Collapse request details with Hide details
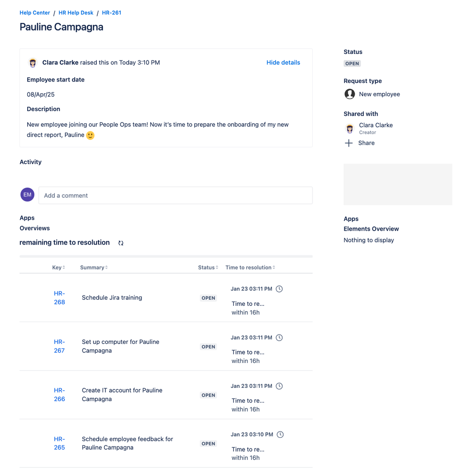The width and height of the screenshot is (463, 476). pos(283,62)
